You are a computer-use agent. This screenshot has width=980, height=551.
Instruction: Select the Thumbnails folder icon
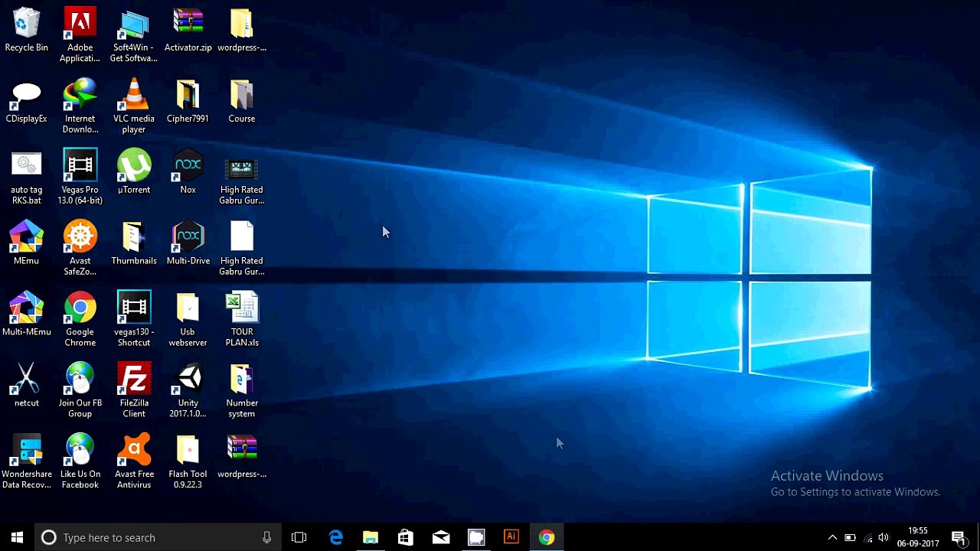(x=134, y=244)
